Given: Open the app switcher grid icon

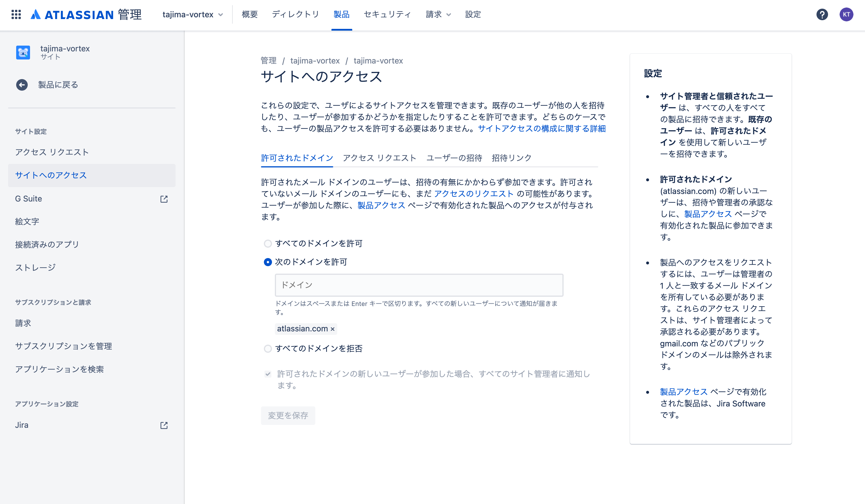Looking at the screenshot, I should (x=16, y=14).
